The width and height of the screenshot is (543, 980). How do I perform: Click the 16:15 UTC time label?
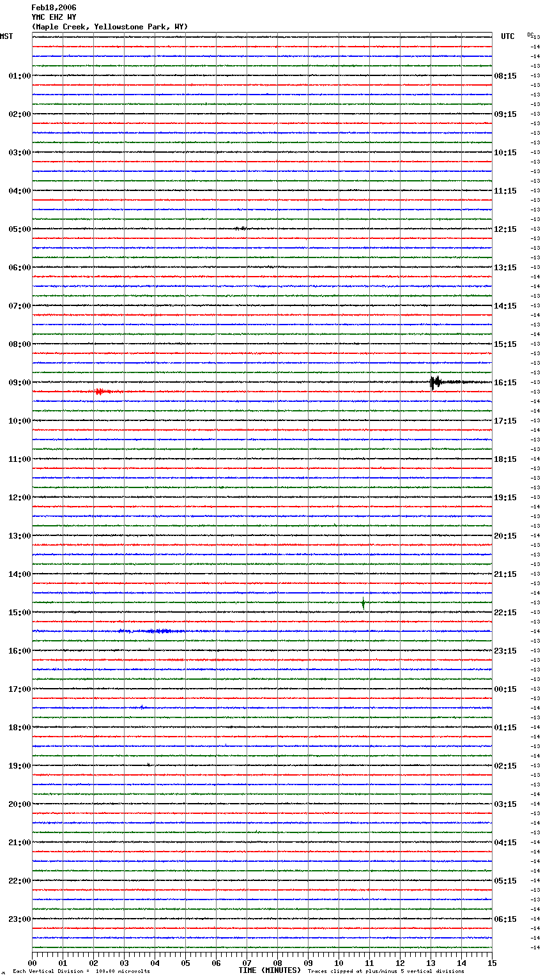505,383
